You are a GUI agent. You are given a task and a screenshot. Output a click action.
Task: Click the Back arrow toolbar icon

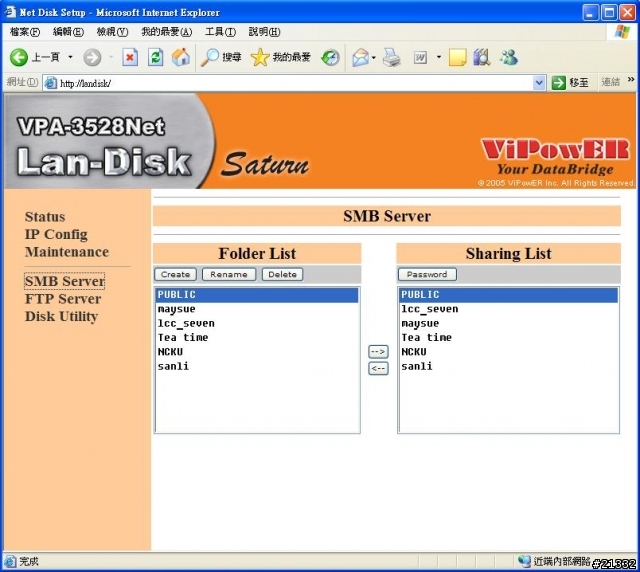coord(19,57)
